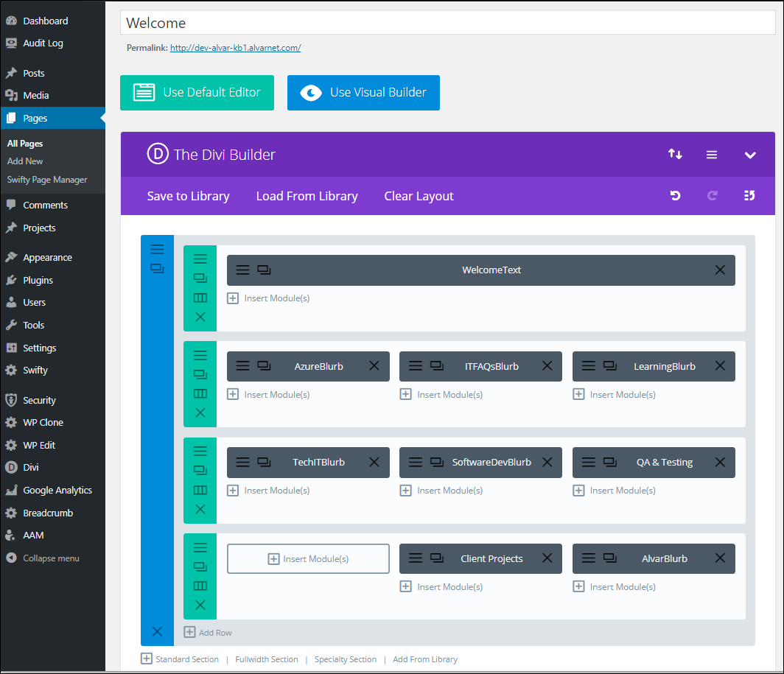
Task: Remove the Client Projects module
Action: pos(547,558)
